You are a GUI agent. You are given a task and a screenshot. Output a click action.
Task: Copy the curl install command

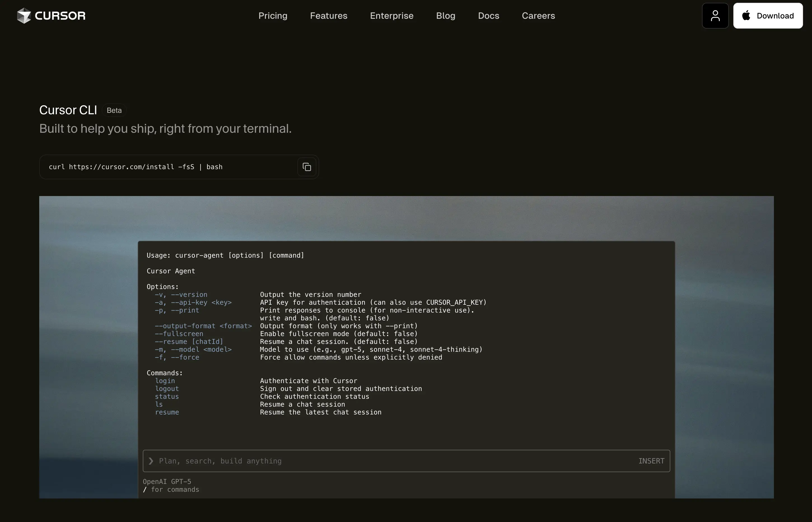tap(307, 167)
